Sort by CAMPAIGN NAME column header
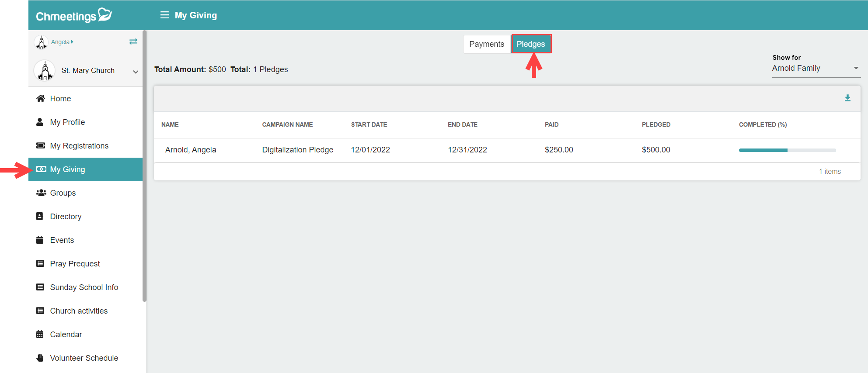868x373 pixels. 287,124
